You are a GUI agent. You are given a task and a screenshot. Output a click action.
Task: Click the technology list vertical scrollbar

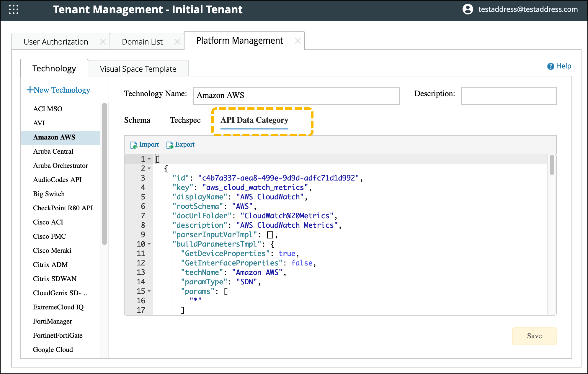[x=104, y=174]
